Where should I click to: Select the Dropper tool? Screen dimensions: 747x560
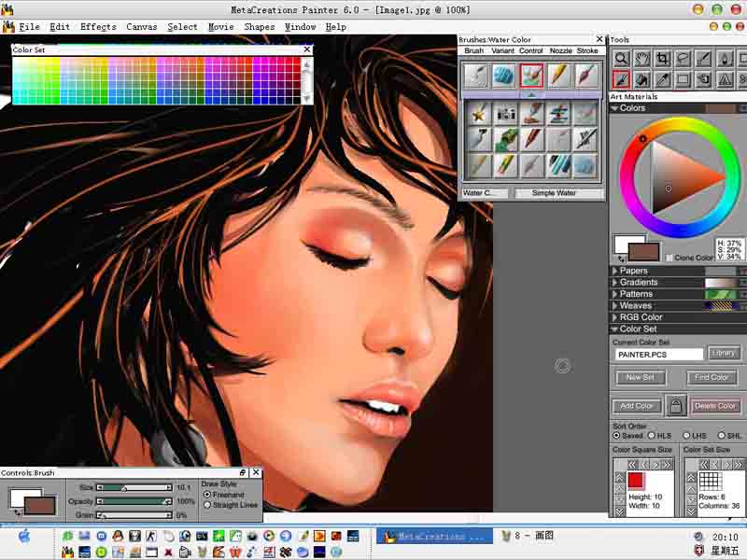[663, 79]
